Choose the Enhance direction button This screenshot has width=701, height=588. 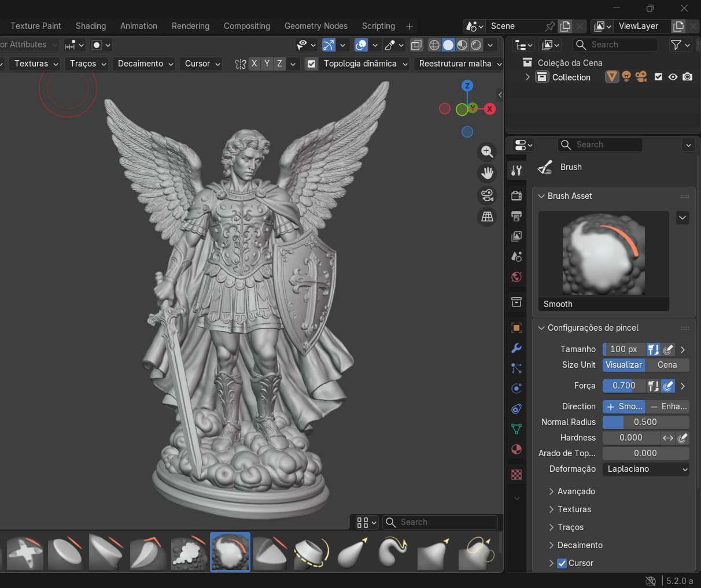point(667,406)
